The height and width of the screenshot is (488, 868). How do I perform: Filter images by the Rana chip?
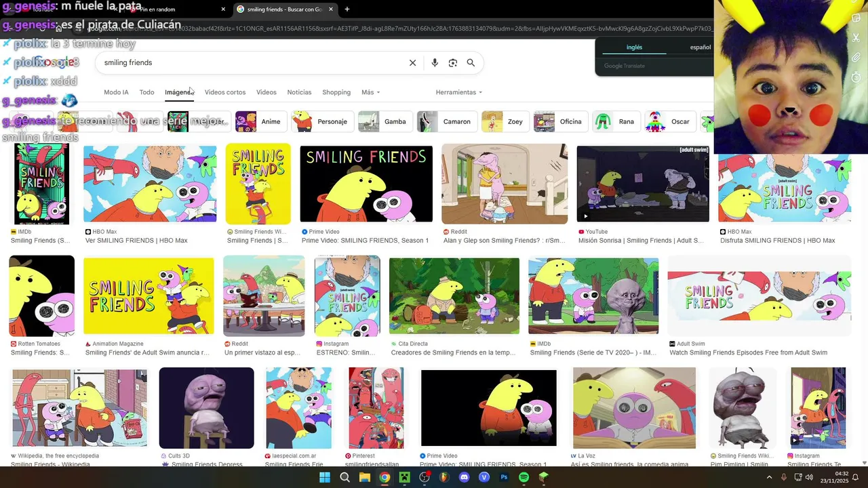616,122
